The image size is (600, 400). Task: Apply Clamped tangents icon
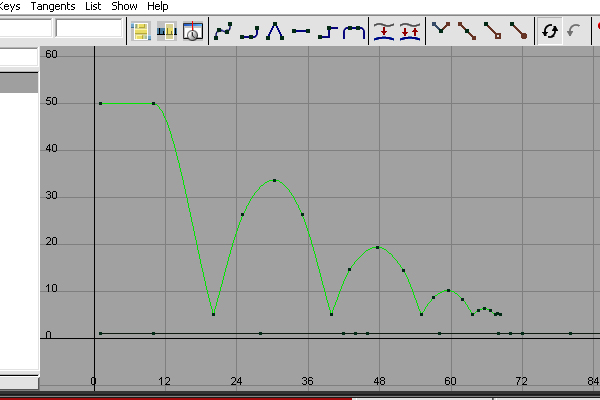click(x=249, y=32)
